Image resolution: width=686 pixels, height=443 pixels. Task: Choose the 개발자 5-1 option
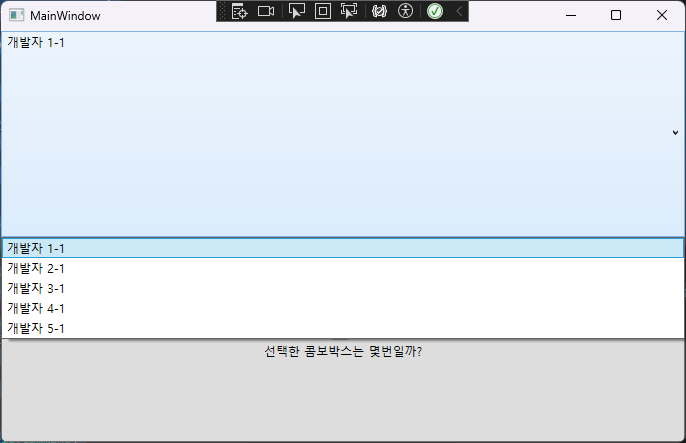pyautogui.click(x=343, y=328)
